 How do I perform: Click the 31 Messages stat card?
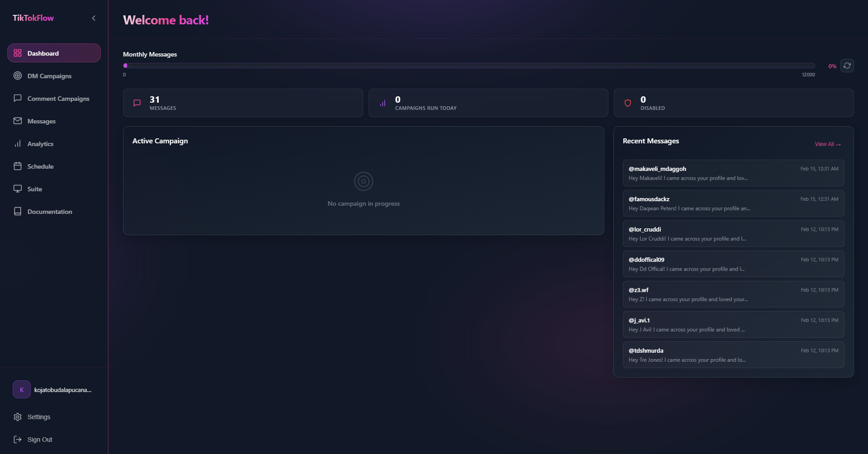point(243,103)
